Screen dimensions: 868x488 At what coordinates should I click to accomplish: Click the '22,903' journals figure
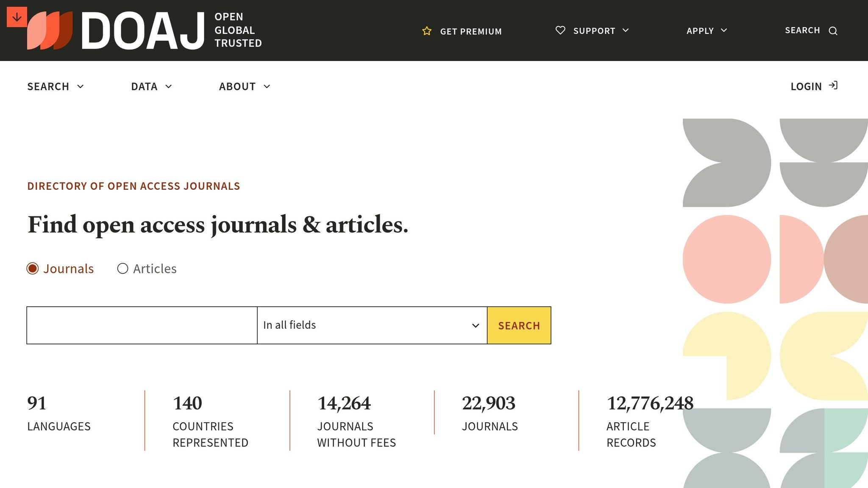(x=489, y=403)
